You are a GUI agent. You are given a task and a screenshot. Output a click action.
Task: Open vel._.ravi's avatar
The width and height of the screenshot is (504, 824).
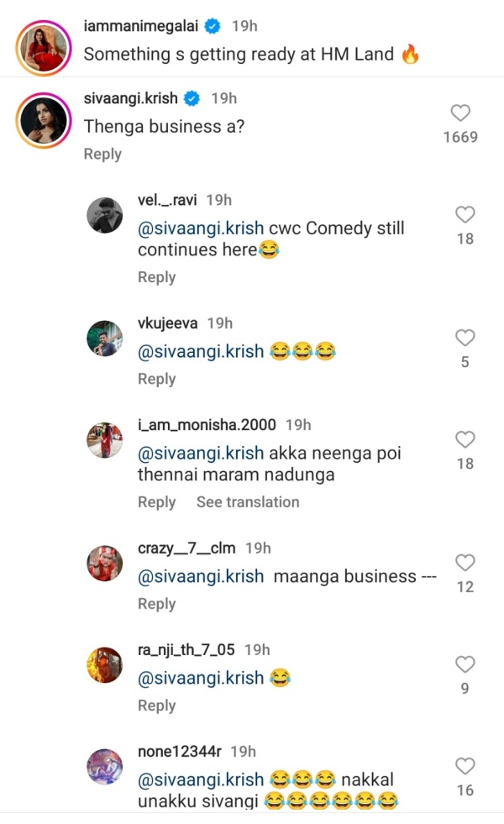pos(105,216)
